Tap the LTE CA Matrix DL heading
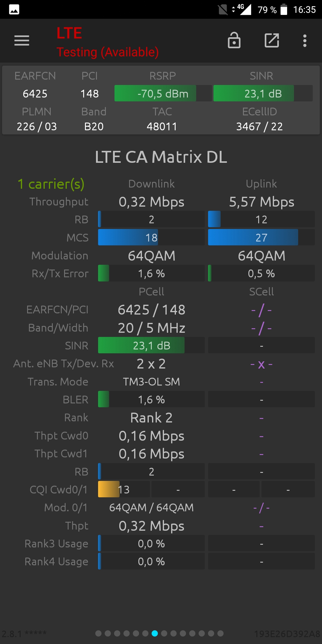The width and height of the screenshot is (322, 644). tap(161, 157)
